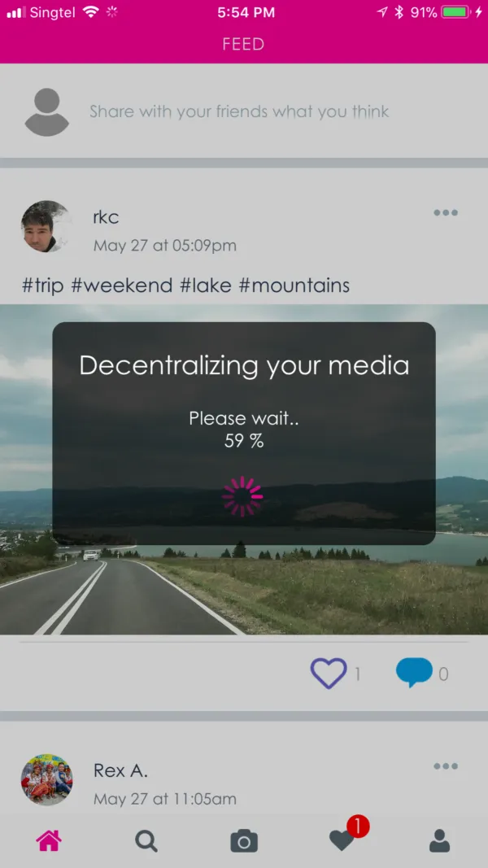Expand three-dot options on Rex A. post
The width and height of the screenshot is (488, 868).
[x=446, y=766]
